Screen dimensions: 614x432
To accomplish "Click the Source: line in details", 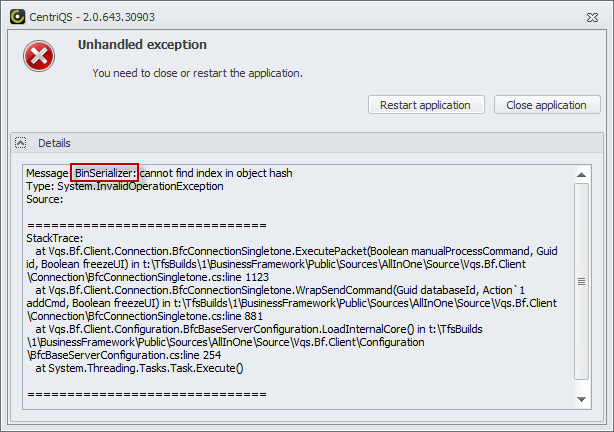I will click(x=45, y=199).
